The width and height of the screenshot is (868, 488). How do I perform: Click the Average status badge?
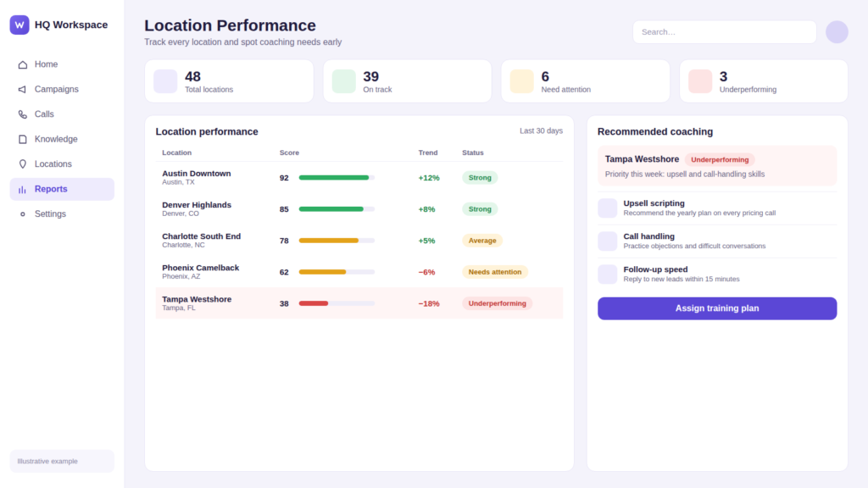482,241
